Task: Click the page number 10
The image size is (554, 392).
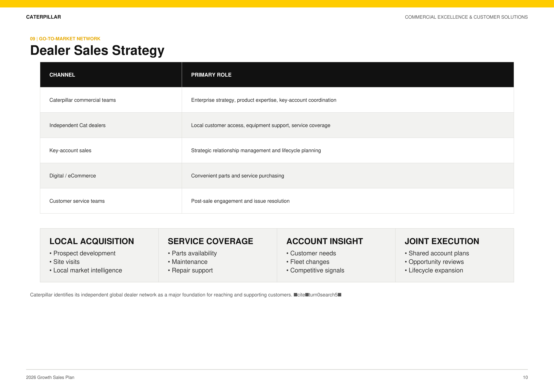Action: click(525, 377)
